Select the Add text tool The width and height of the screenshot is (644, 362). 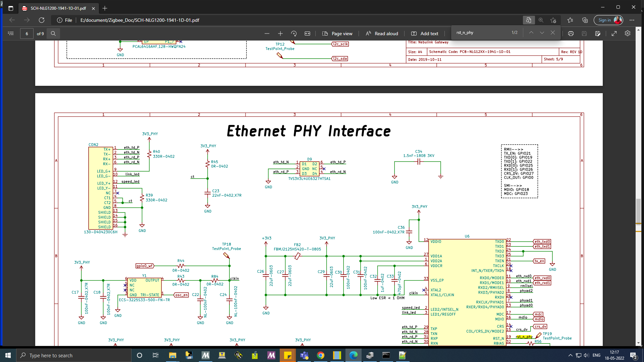coord(425,34)
